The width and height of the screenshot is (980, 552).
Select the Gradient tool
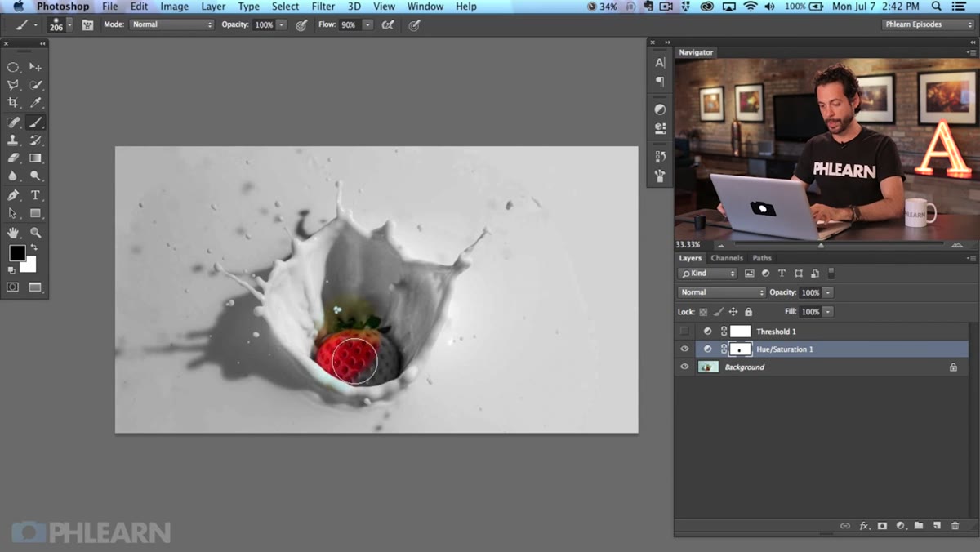tap(36, 158)
